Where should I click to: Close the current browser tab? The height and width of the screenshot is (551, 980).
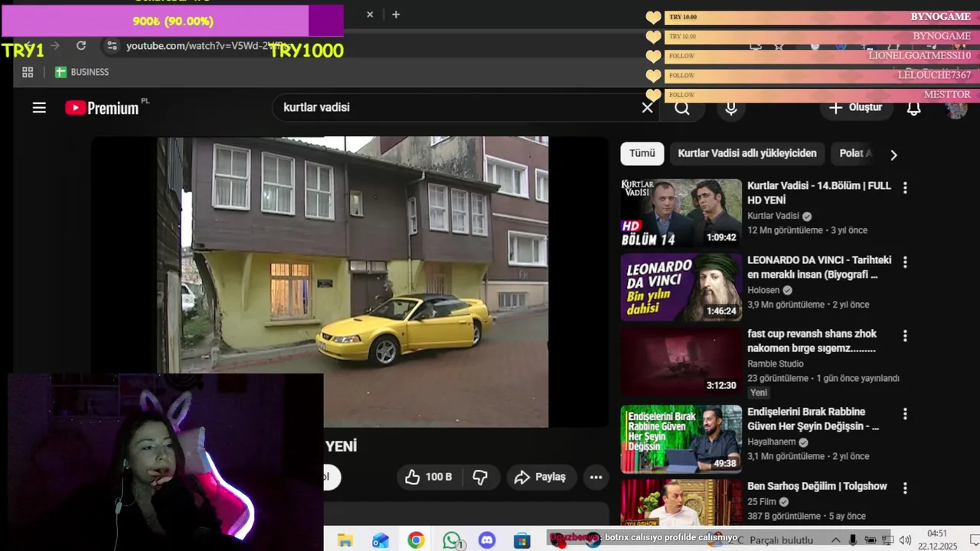tap(370, 15)
